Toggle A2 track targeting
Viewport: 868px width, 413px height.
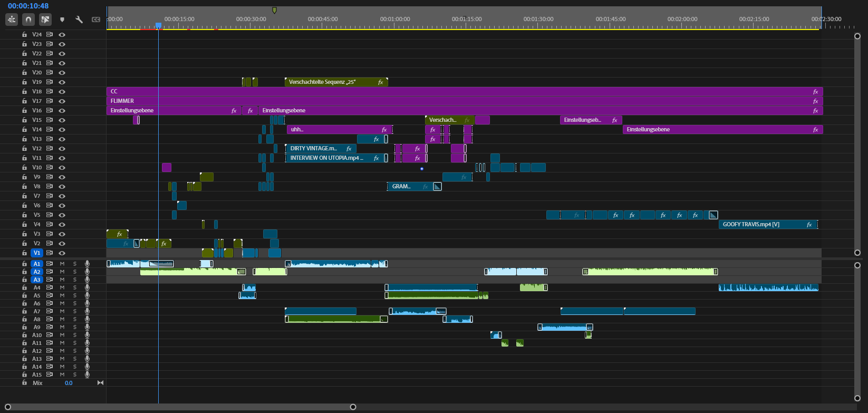point(37,272)
